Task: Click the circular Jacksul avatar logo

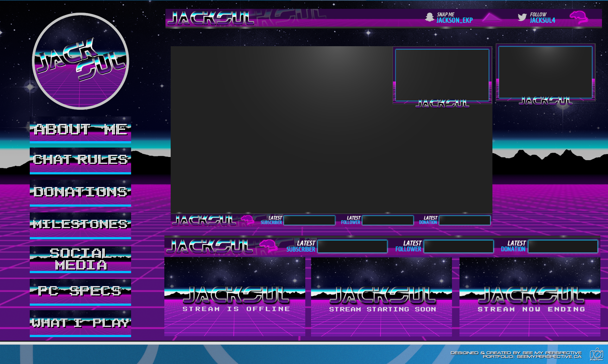Action: [x=80, y=61]
